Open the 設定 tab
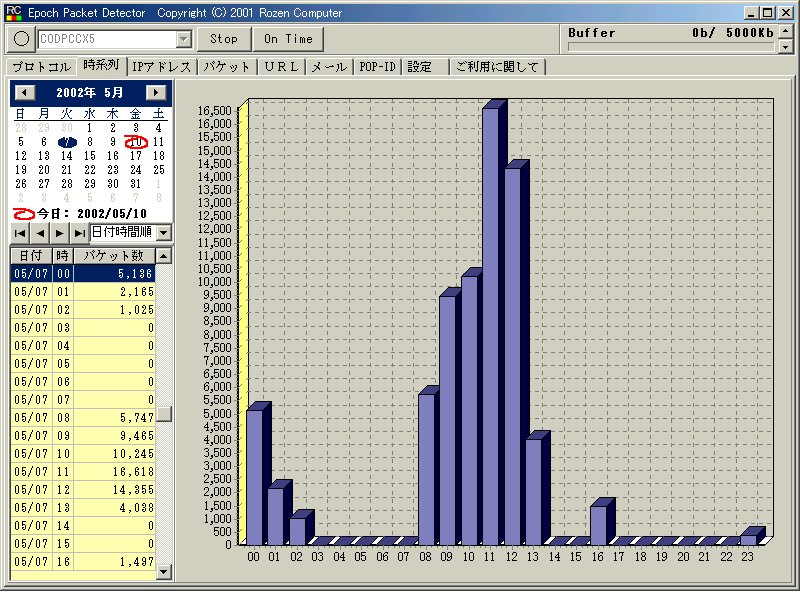The height and width of the screenshot is (600, 800). tap(425, 67)
